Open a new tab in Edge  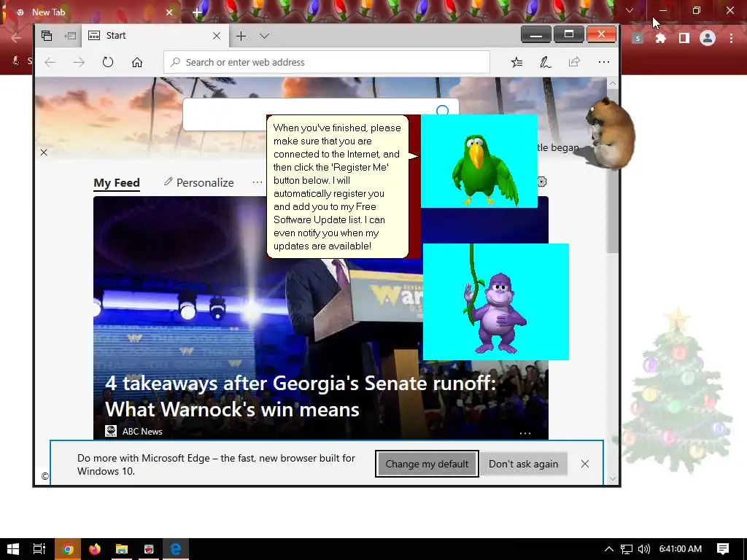[x=241, y=36]
